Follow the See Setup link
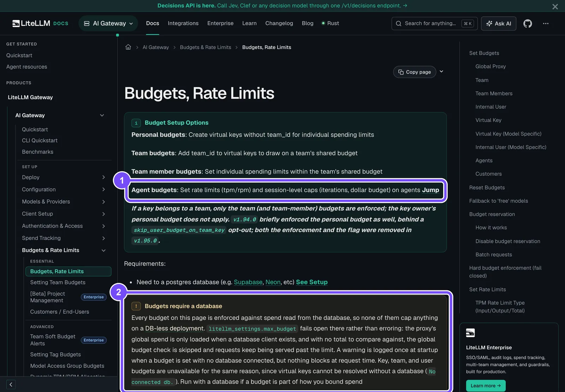Image resolution: width=565 pixels, height=392 pixels. coord(312,282)
